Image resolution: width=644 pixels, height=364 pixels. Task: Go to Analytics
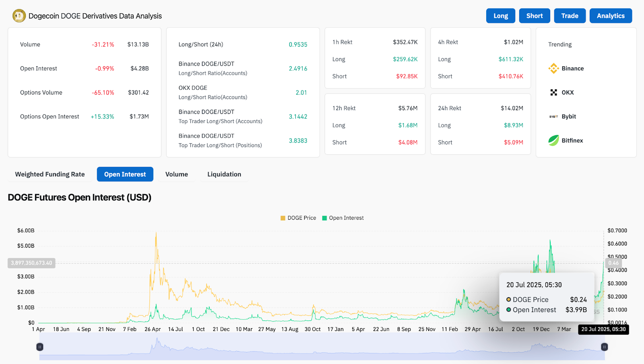pos(611,16)
